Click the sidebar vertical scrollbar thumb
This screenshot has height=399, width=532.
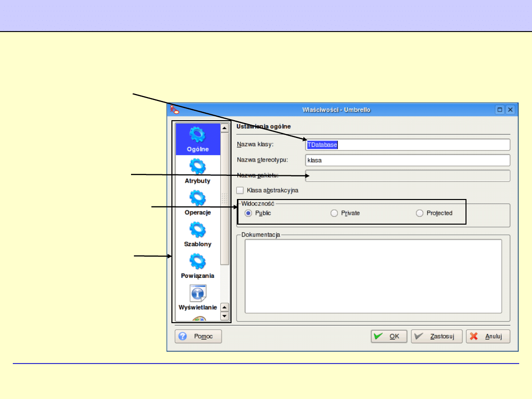tap(225, 197)
